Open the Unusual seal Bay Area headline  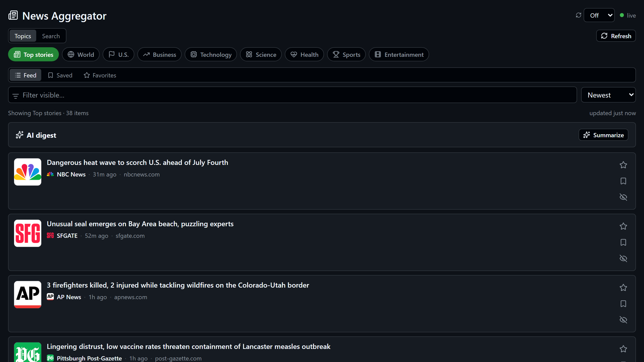pos(140,224)
